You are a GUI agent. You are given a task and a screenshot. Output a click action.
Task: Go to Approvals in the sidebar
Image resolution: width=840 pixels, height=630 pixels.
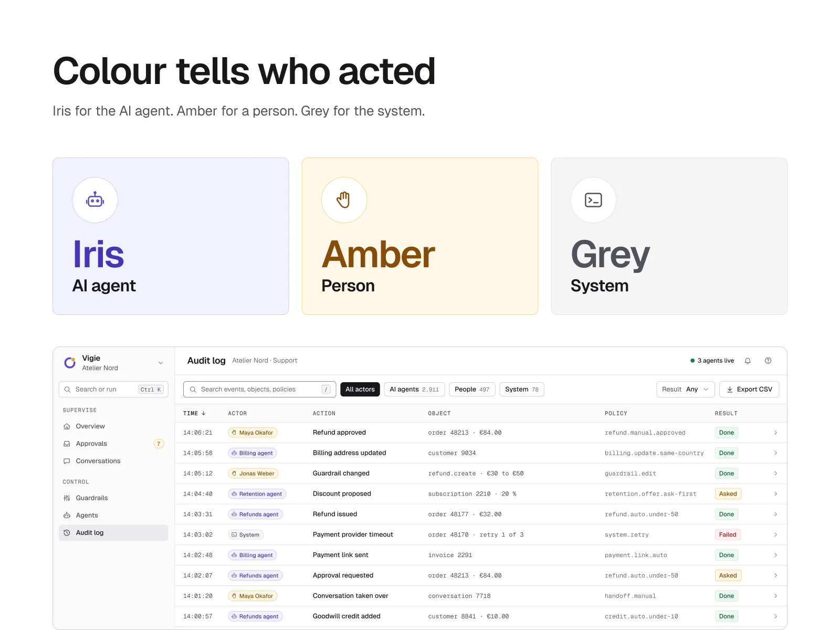113,444
